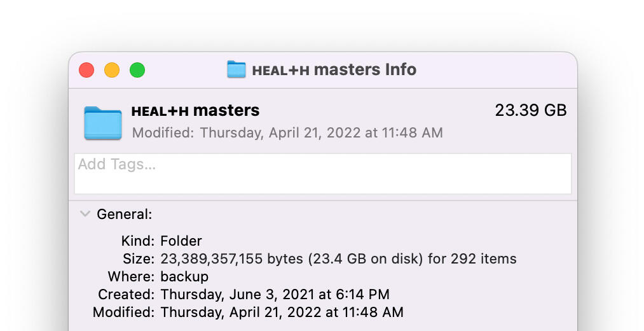
Task: Click the General section heading label
Action: 124,215
